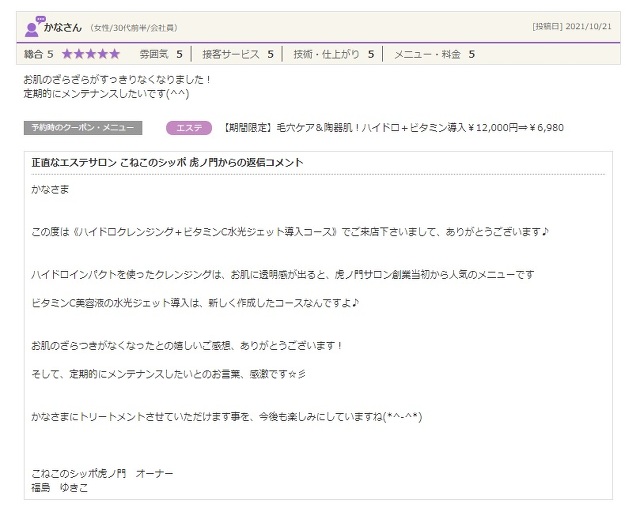Click the こねこのシッポ虎ノ門 オーナー signature line
The image size is (640, 515).
pyautogui.click(x=103, y=475)
